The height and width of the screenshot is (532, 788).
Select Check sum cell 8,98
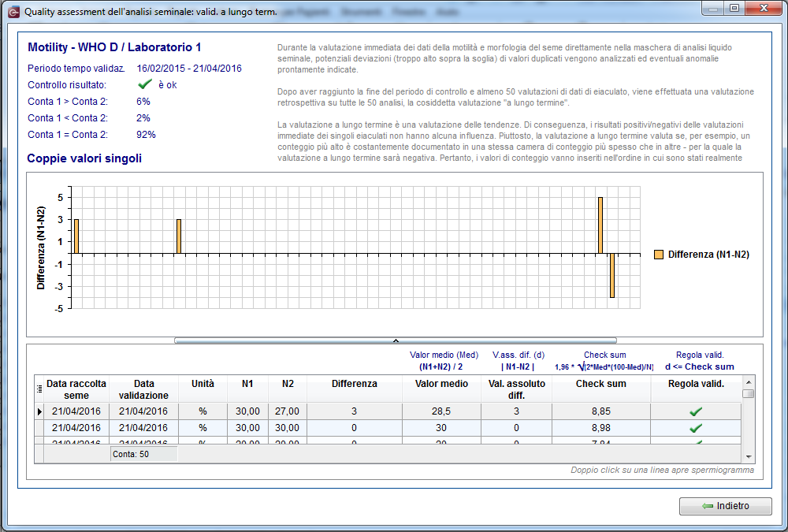601,428
